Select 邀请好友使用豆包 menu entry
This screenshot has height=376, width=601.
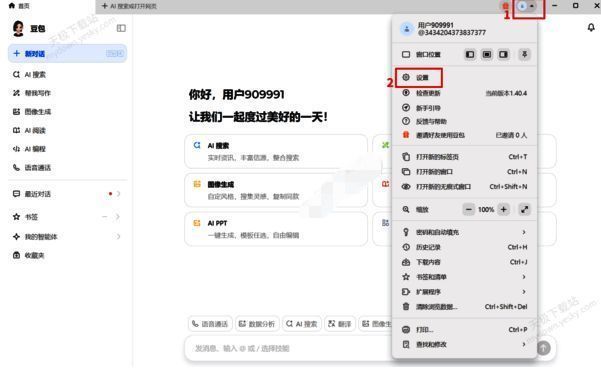pyautogui.click(x=464, y=135)
